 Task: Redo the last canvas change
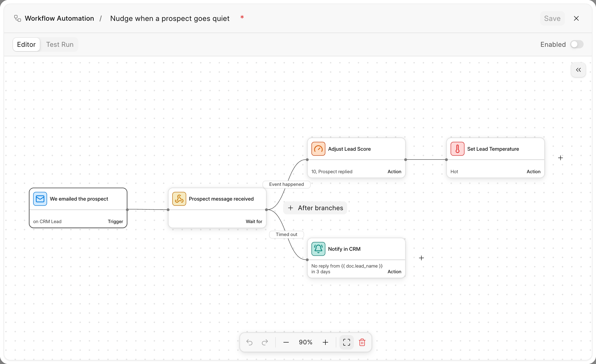(265, 342)
